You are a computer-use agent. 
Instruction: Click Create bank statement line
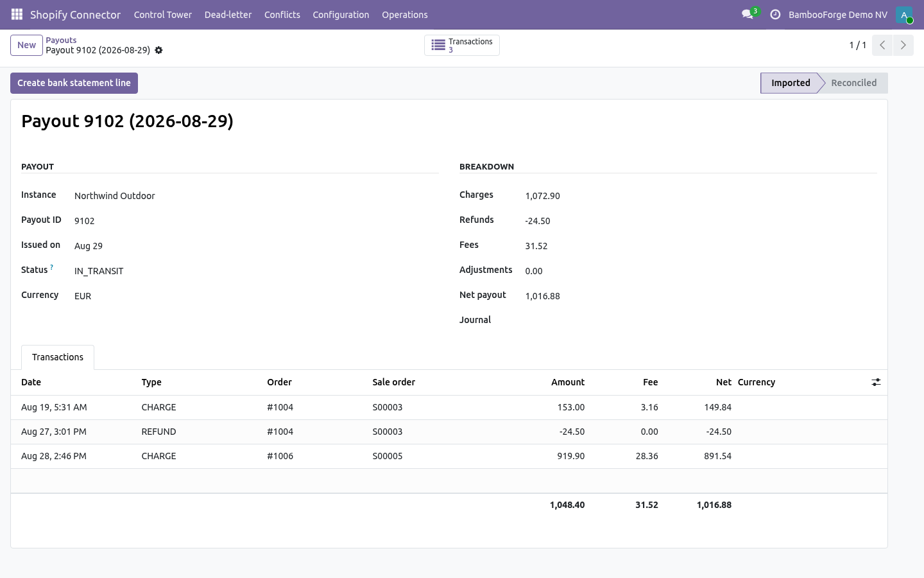pos(74,83)
